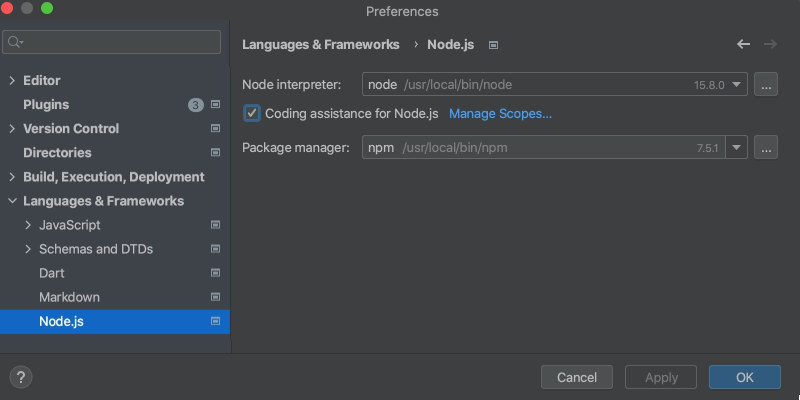800x400 pixels.
Task: Click the Node interpreter path field
Action: coord(554,84)
